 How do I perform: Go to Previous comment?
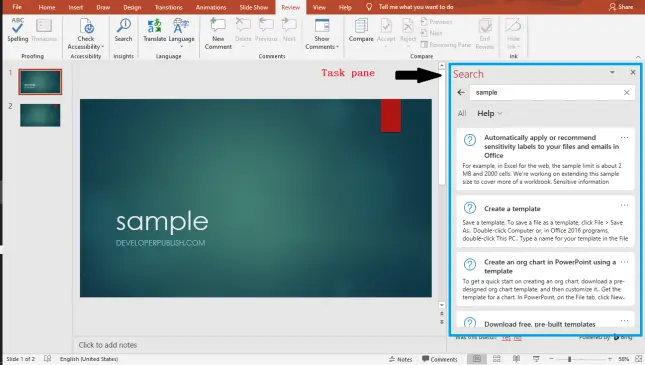(x=266, y=30)
